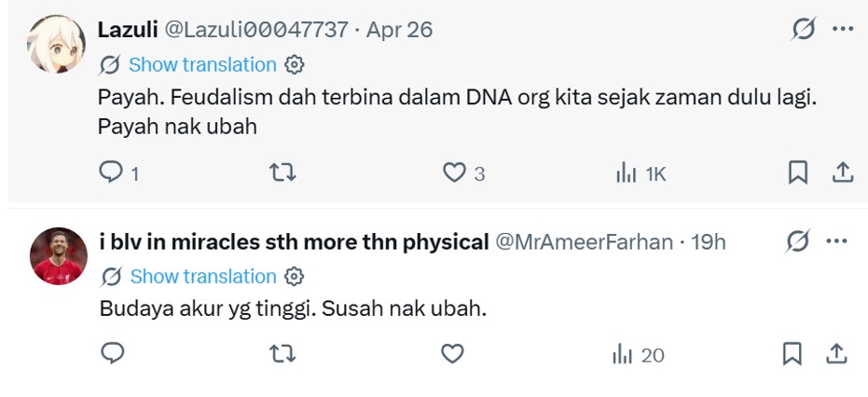
Task: View analytics for Lazuli's 1K views
Action: (x=640, y=172)
